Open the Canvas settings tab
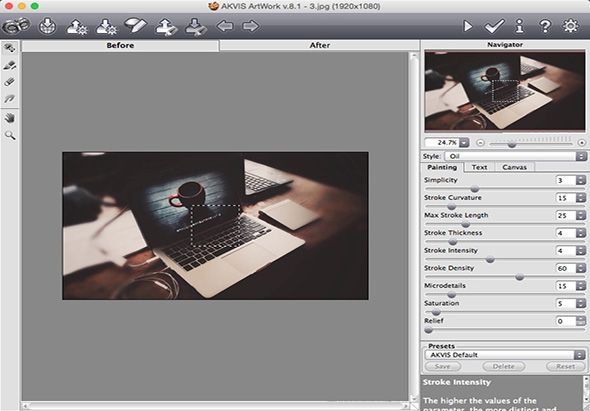Screen dimensions: 590x411 point(514,167)
